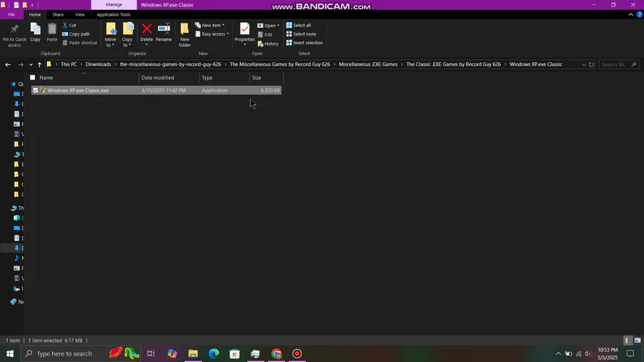Click Paste shortcut in ribbon
Viewport: 644px width, 362px height.
pos(79,43)
